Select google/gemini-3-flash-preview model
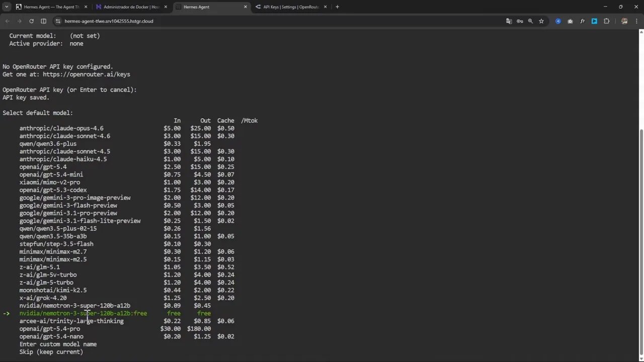The height and width of the screenshot is (362, 644). point(127,205)
